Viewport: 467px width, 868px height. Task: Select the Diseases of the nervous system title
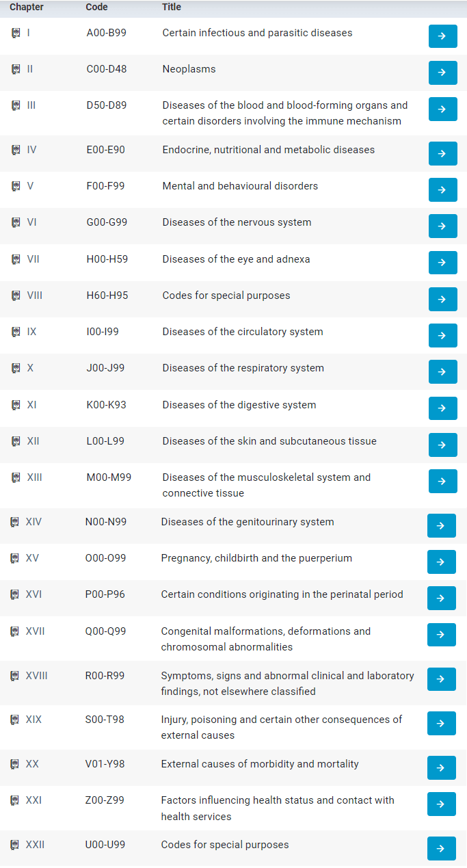tap(237, 222)
